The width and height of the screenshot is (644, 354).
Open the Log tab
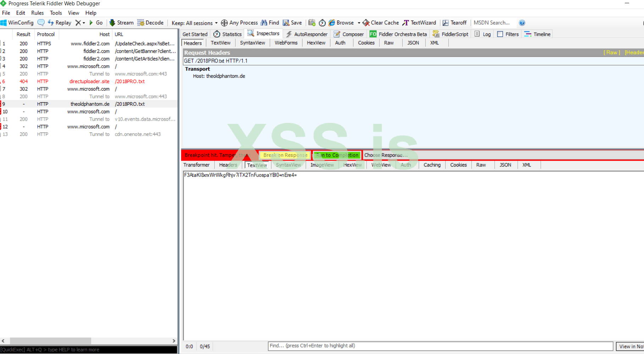483,34
